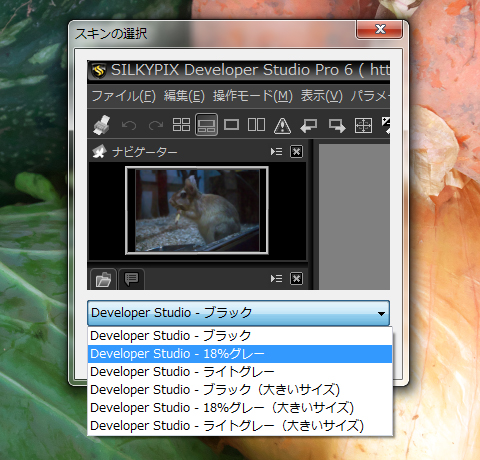
Task: Click the 編集(E) menu in preview
Action: tap(184, 96)
